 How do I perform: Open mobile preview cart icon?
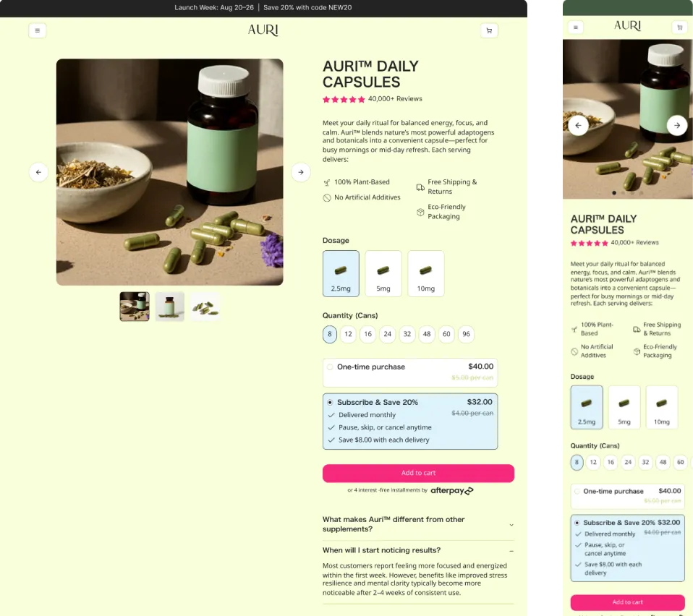(680, 27)
